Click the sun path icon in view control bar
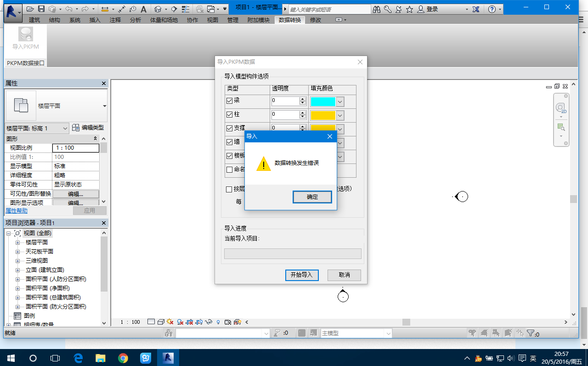Screen dimensions: 588x366 (170, 322)
